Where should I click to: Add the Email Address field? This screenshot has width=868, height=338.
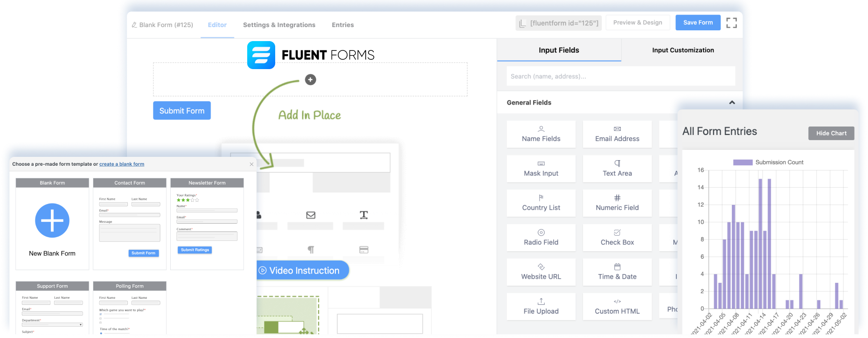tap(617, 134)
